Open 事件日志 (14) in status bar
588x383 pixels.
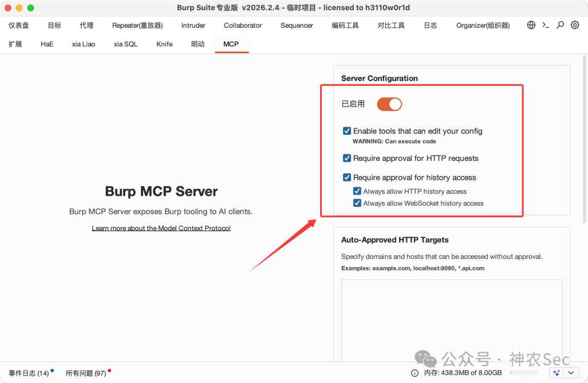click(x=29, y=373)
